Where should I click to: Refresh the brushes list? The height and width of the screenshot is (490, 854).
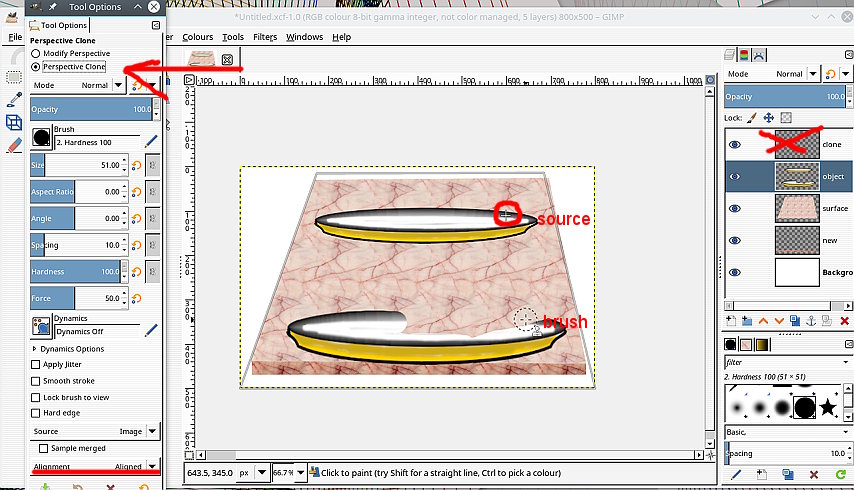[840, 475]
